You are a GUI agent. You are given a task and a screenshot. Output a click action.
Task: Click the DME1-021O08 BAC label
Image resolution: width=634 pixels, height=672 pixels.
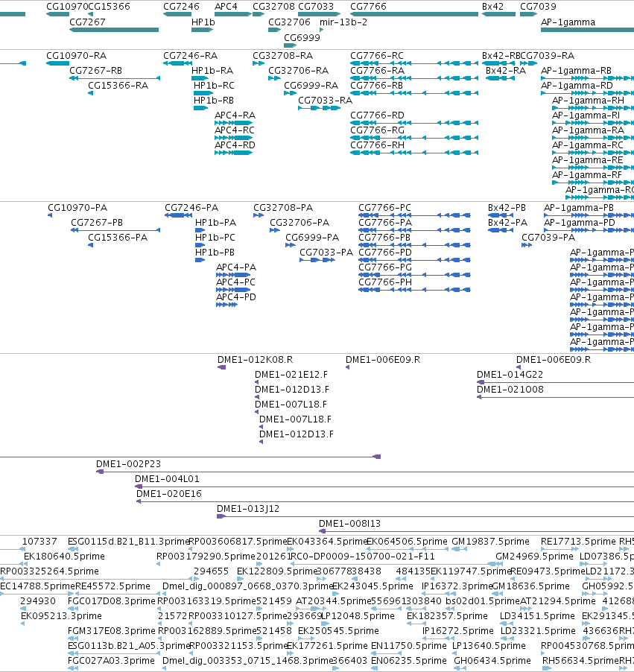click(x=510, y=390)
